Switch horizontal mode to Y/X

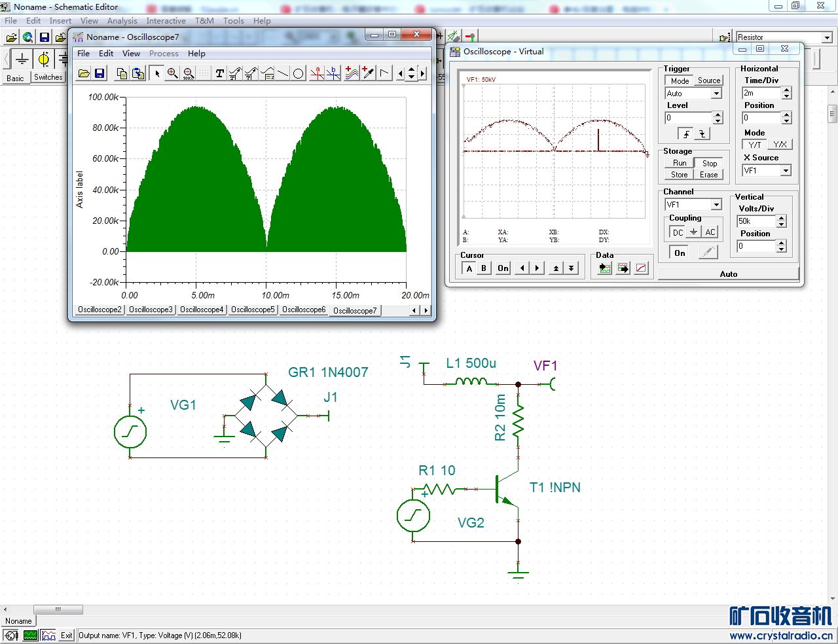point(780,145)
